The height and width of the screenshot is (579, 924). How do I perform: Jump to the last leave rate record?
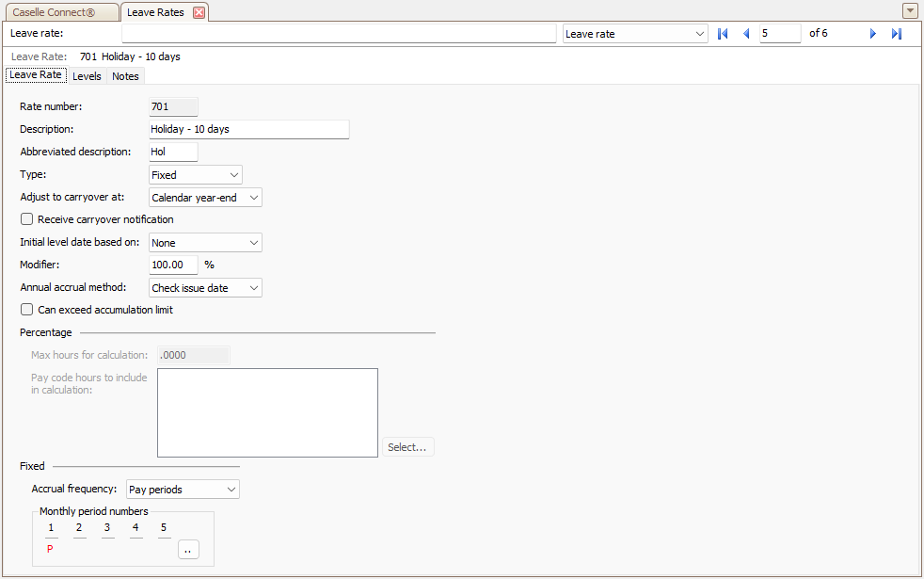[897, 34]
